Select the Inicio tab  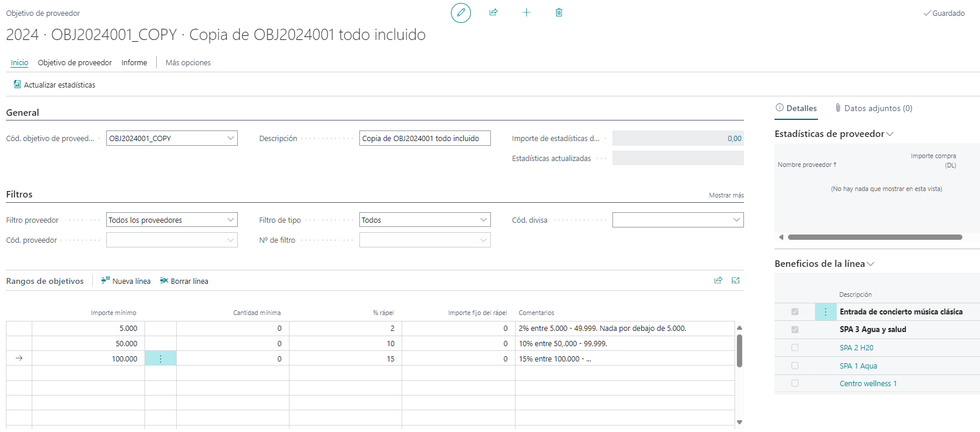19,63
